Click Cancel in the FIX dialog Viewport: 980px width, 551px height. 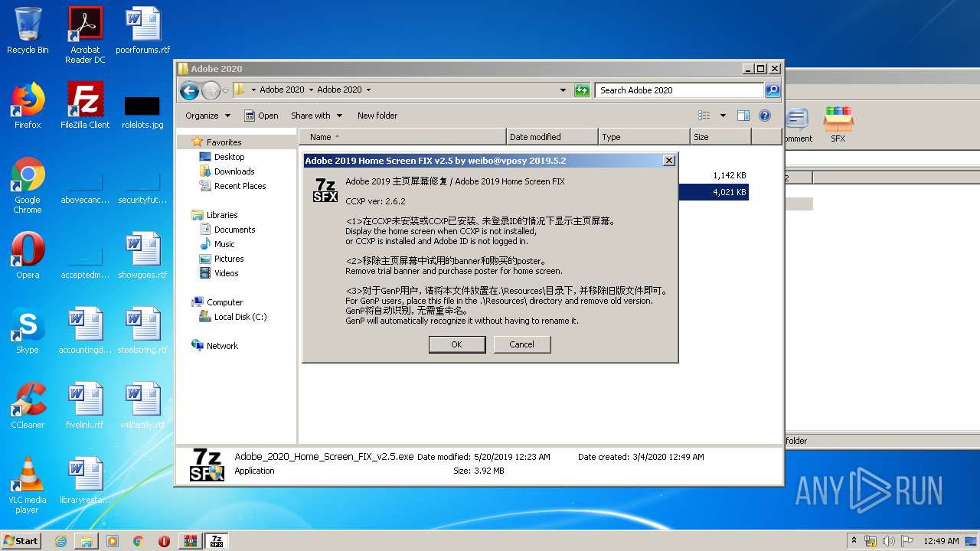coord(521,344)
